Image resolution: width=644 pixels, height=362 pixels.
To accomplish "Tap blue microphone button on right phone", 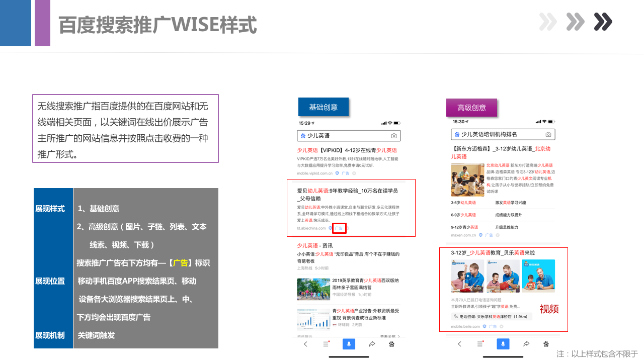I will (503, 344).
